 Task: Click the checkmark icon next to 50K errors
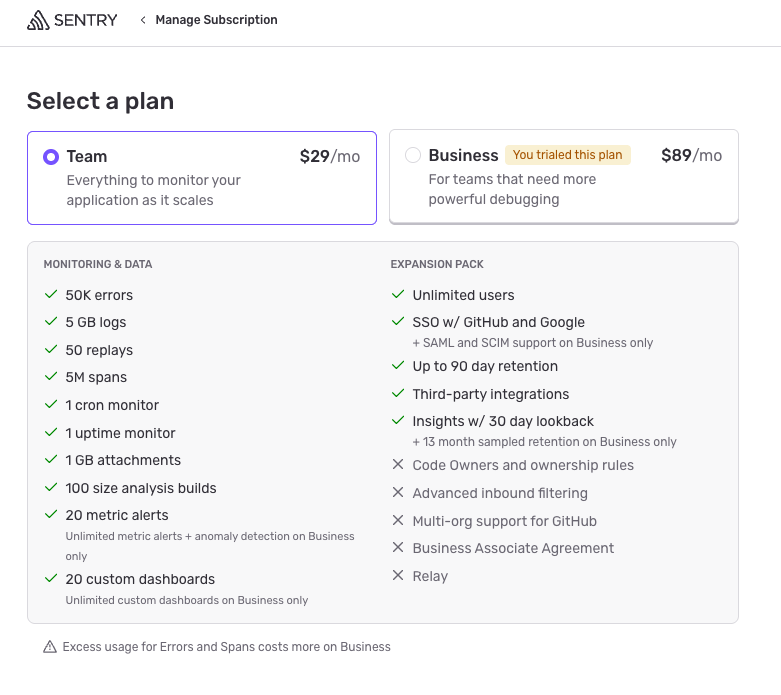pyautogui.click(x=51, y=295)
